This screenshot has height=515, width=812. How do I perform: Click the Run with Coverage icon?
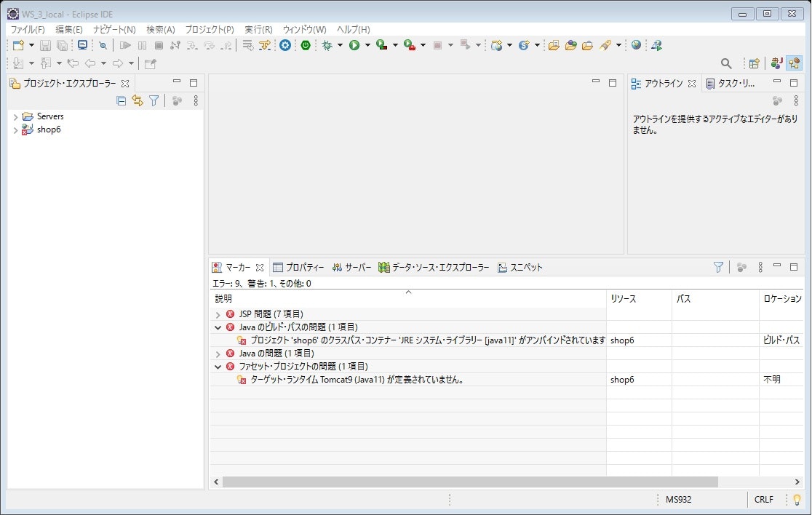[x=382, y=46]
